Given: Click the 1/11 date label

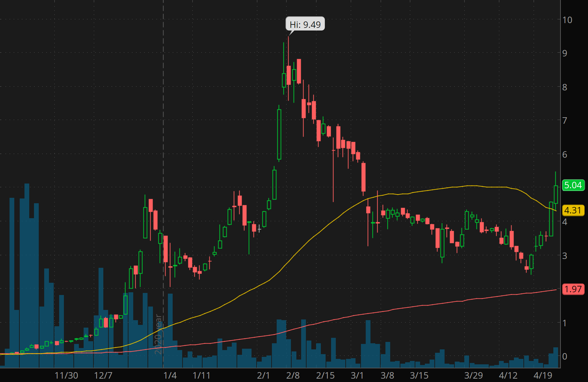Looking at the screenshot, I should pyautogui.click(x=201, y=376).
